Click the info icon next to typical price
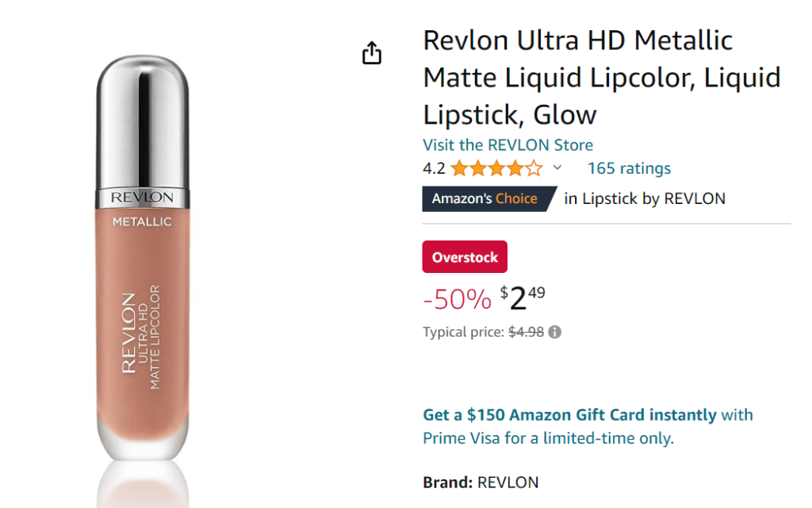Viewport: 812px width, 508px height. [555, 333]
